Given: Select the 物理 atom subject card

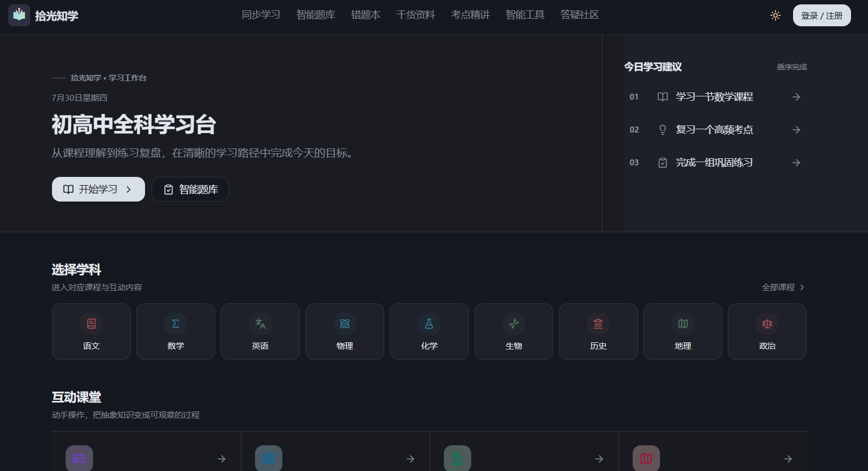Looking at the screenshot, I should [x=345, y=331].
